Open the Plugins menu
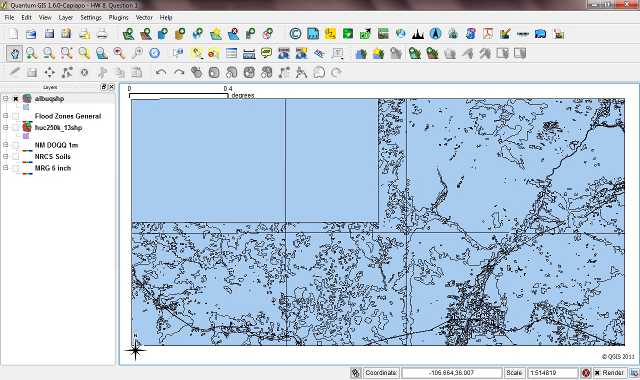The height and width of the screenshot is (380, 640). click(x=118, y=18)
